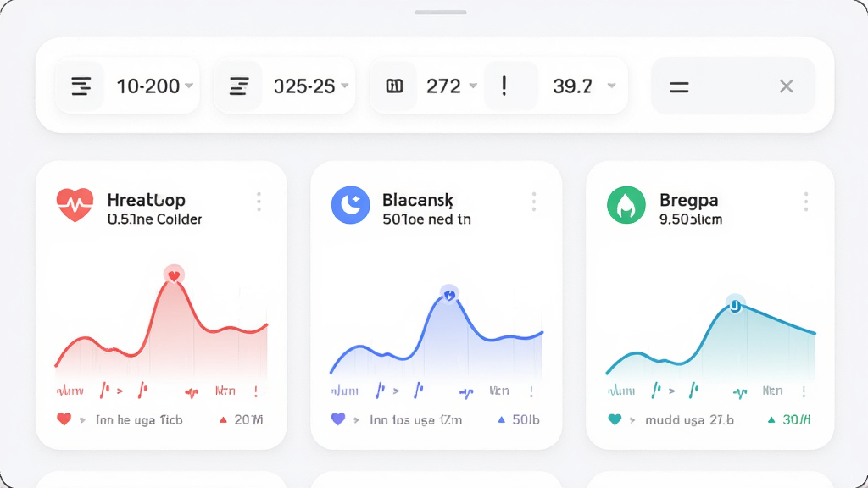Screen dimensions: 868x488
Task: Click the "Inn he uga ficb" footer text
Action: pyautogui.click(x=139, y=420)
